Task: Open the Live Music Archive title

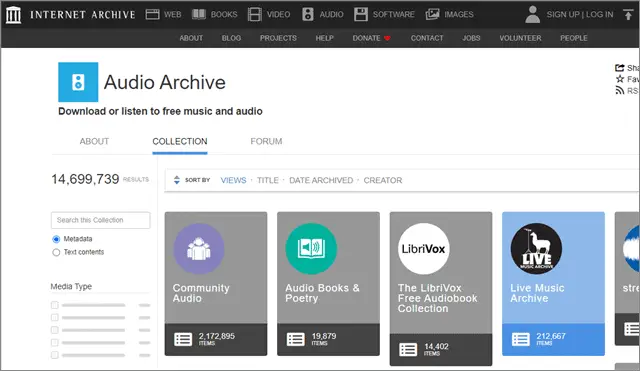Action: click(x=537, y=293)
